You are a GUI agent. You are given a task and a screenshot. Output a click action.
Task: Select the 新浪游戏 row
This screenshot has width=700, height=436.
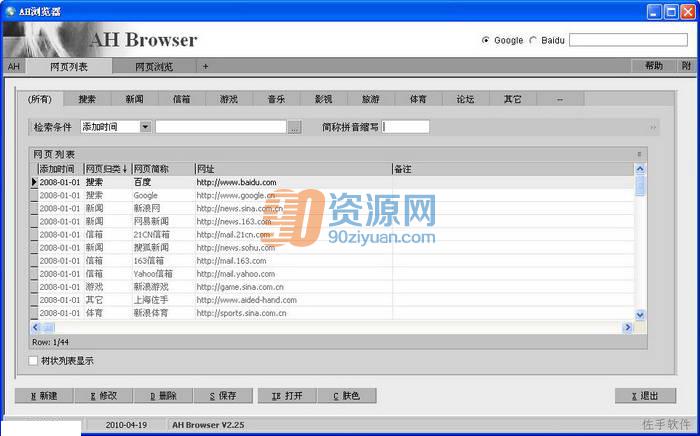coord(332,287)
